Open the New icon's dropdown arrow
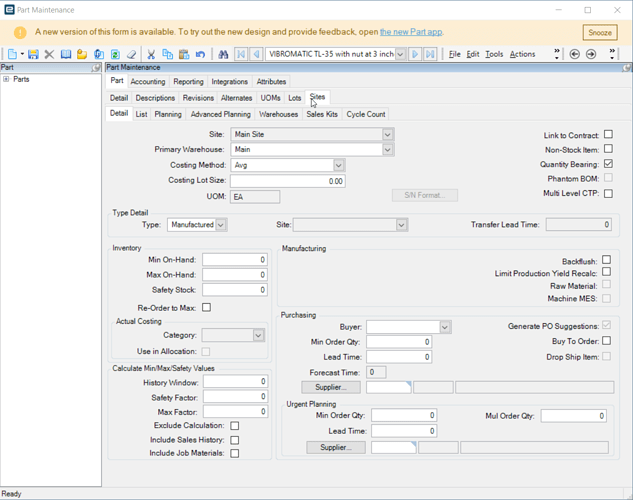The height and width of the screenshot is (500, 633). (x=22, y=54)
